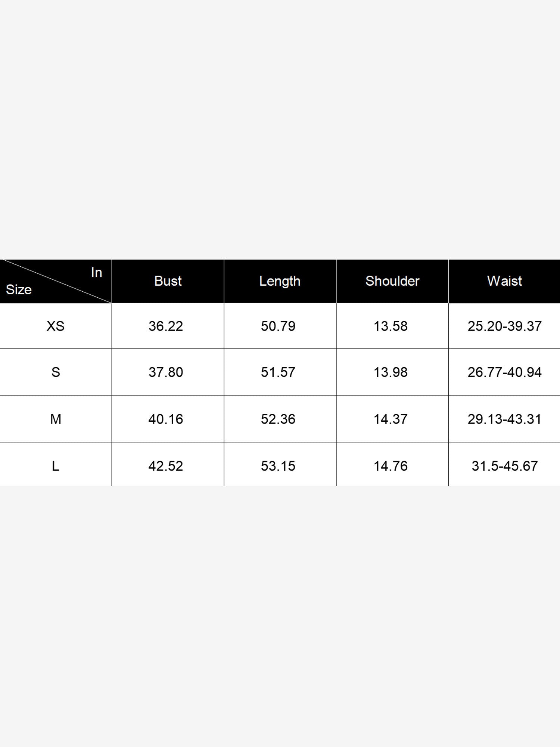Click the XS waist range 25.20-39.37
Viewport: 560px width, 747px height.
coord(505,326)
